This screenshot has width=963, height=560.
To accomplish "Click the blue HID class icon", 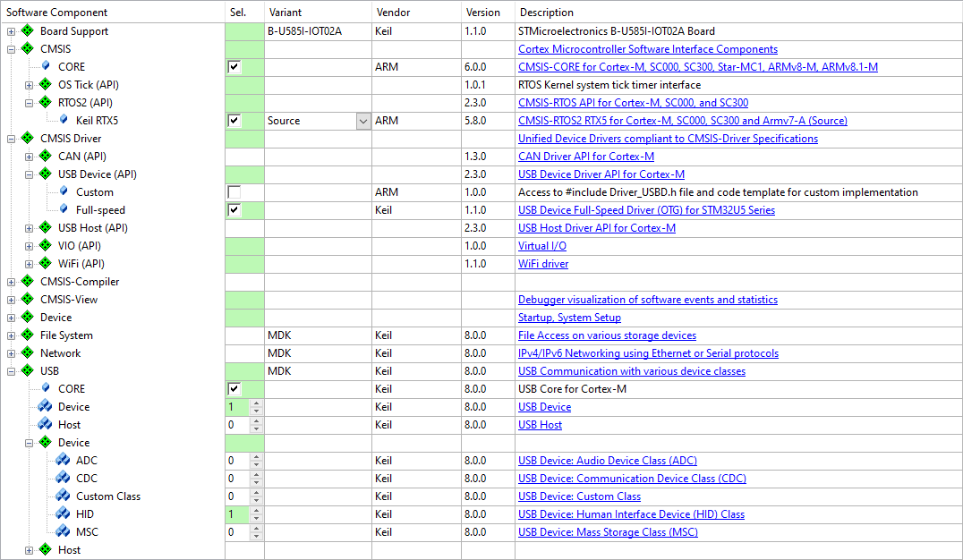I will tap(63, 514).
